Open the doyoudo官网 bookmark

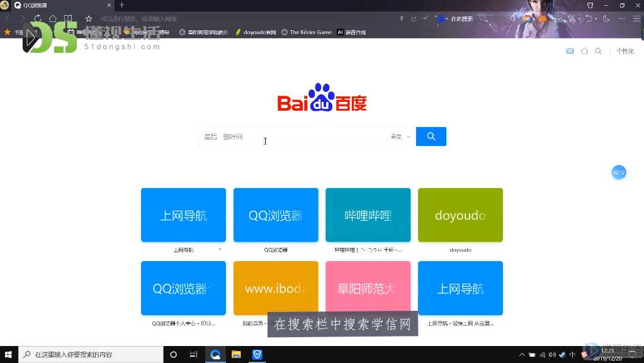(x=256, y=32)
